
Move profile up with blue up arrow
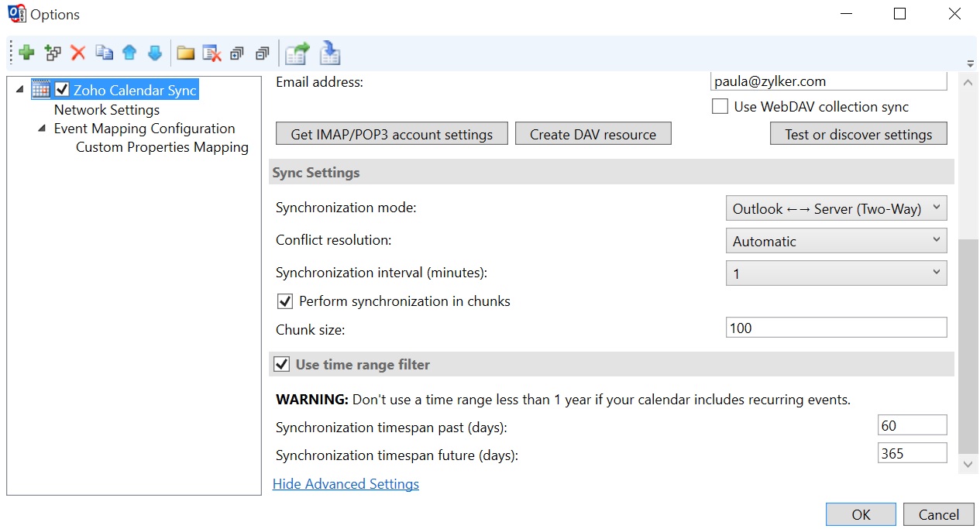[x=129, y=53]
